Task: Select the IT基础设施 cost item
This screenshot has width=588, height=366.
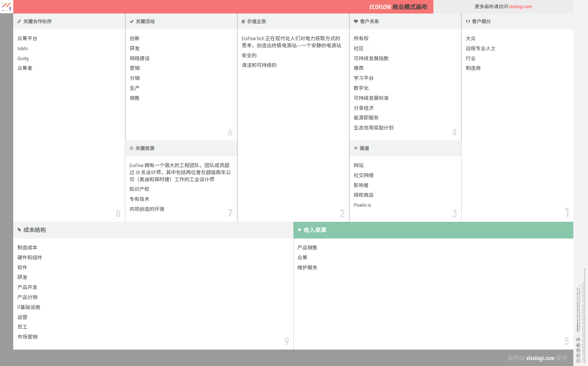Action: tap(29, 307)
